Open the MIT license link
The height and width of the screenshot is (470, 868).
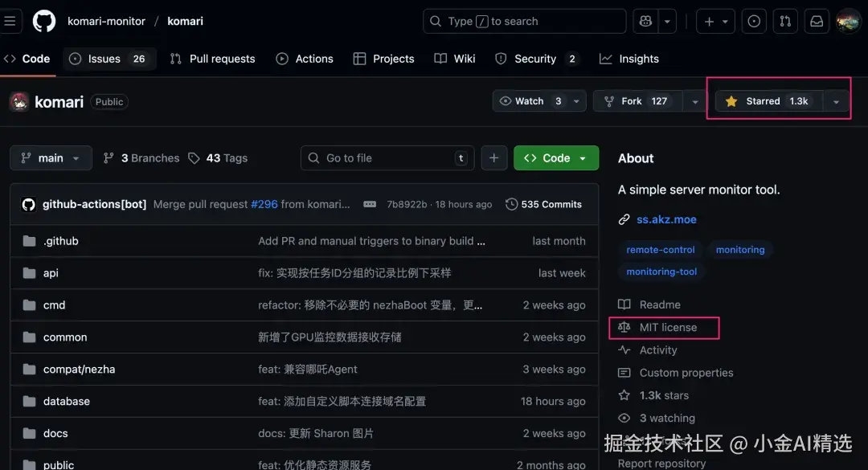pyautogui.click(x=657, y=327)
